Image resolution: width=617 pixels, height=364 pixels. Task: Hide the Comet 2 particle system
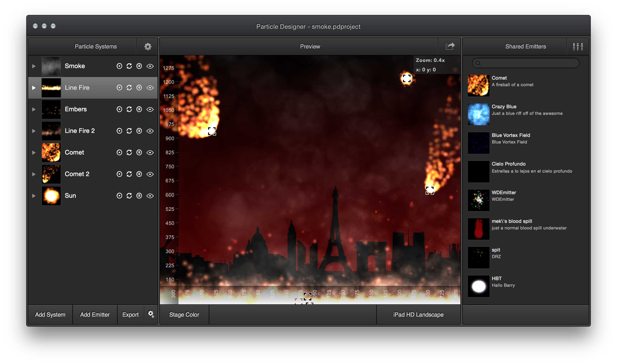[x=150, y=174]
